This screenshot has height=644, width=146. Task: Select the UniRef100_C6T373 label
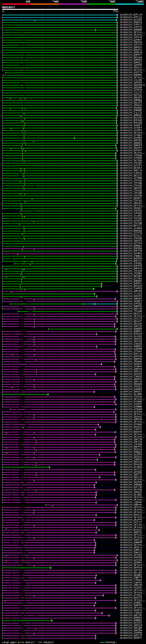(131, 45)
